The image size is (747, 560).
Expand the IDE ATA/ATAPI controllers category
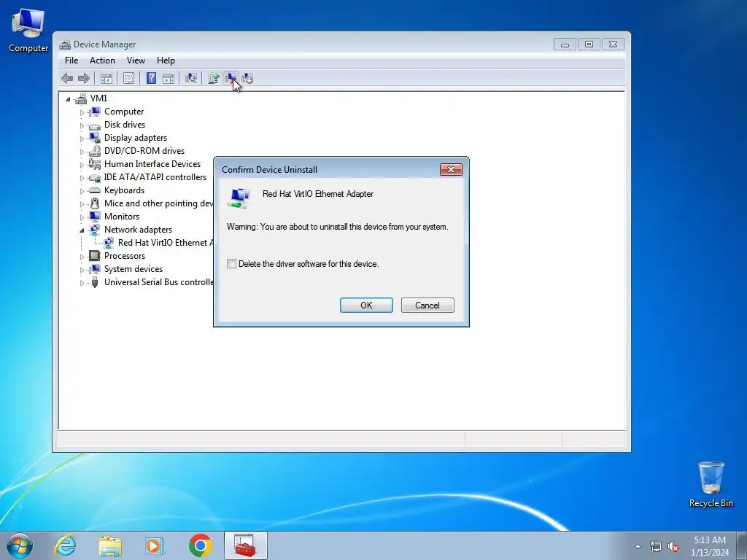82,178
